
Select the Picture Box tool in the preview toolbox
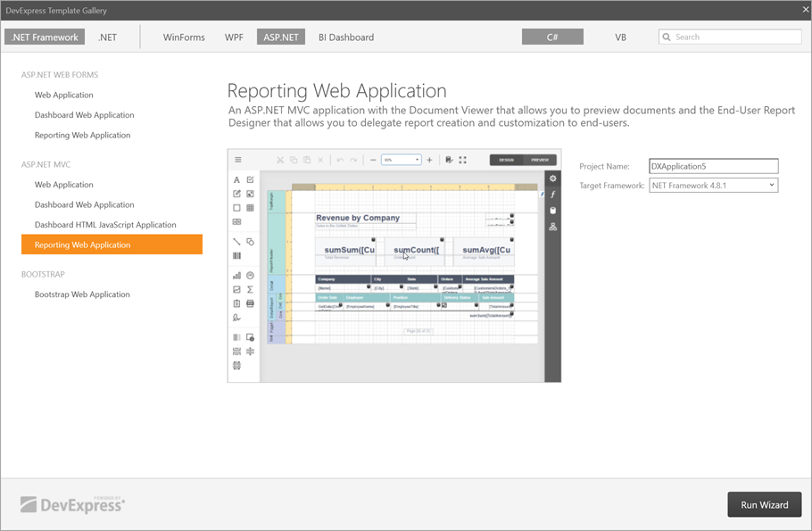click(x=250, y=194)
